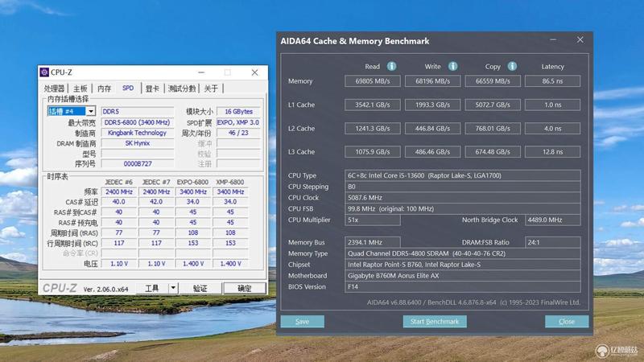Click L3 Cache Latency value 12.8 ns
The height and width of the screenshot is (362, 644).
[552, 152]
